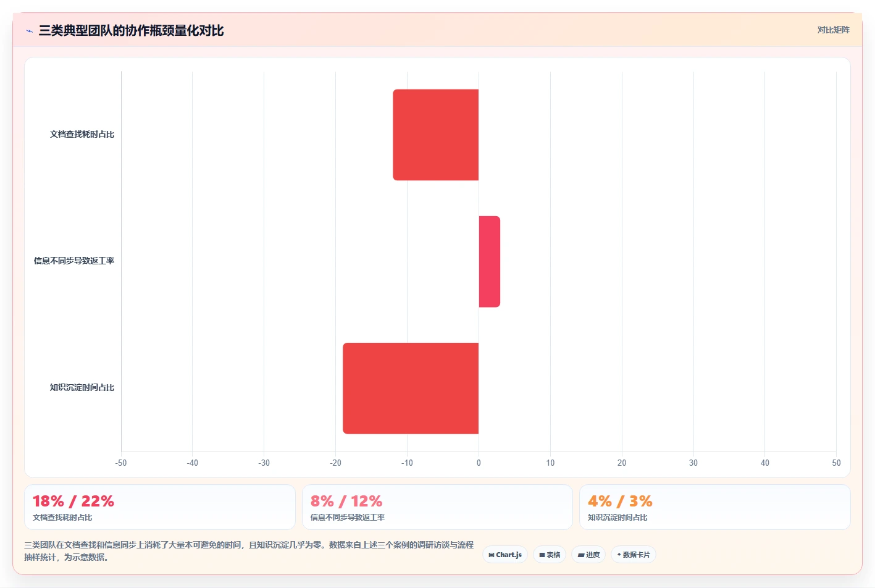Click x-axis tick label -10

(407, 463)
